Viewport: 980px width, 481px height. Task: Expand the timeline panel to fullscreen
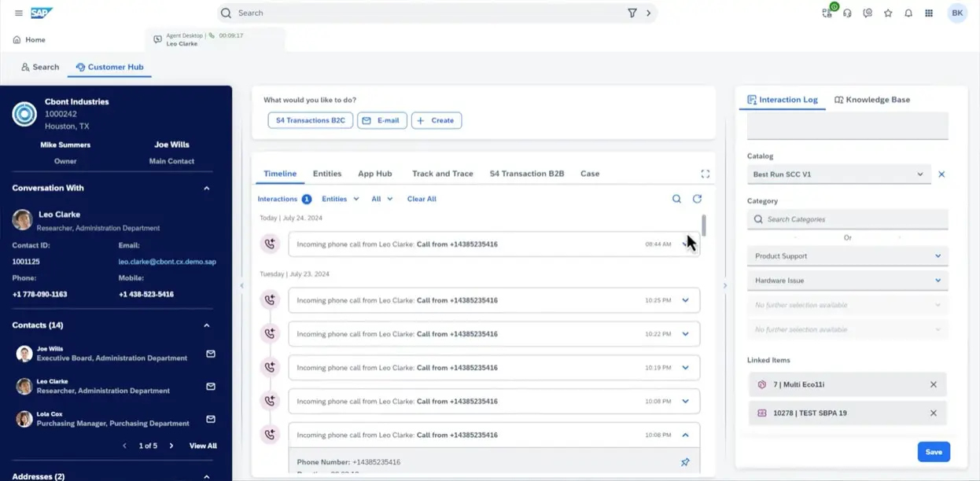tap(705, 174)
